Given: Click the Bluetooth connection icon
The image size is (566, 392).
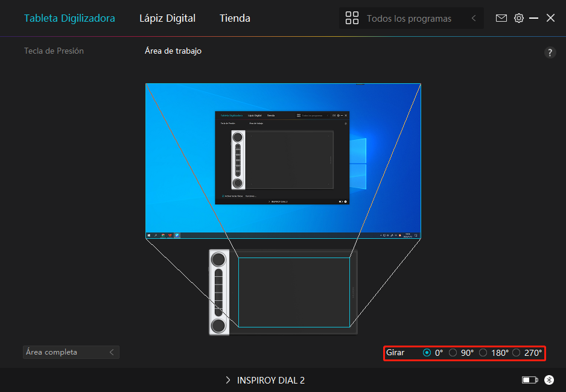Looking at the screenshot, I should pyautogui.click(x=549, y=380).
